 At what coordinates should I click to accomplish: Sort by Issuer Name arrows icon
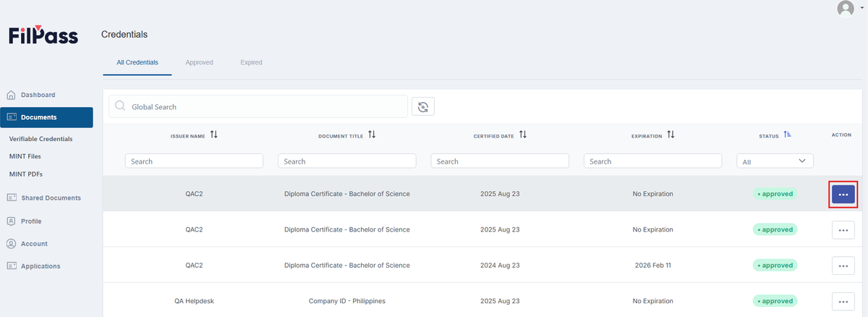[214, 135]
